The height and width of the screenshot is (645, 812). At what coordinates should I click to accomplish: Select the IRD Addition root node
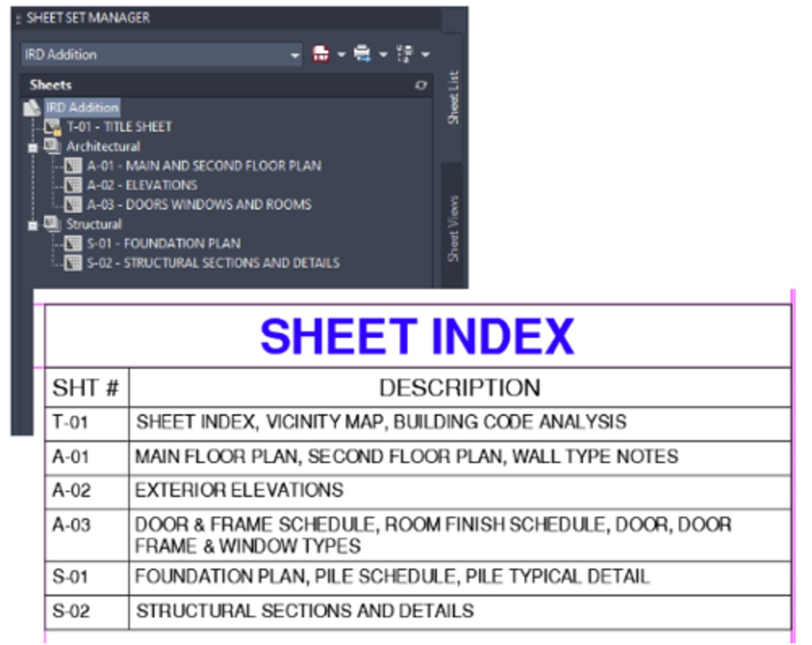[x=82, y=107]
